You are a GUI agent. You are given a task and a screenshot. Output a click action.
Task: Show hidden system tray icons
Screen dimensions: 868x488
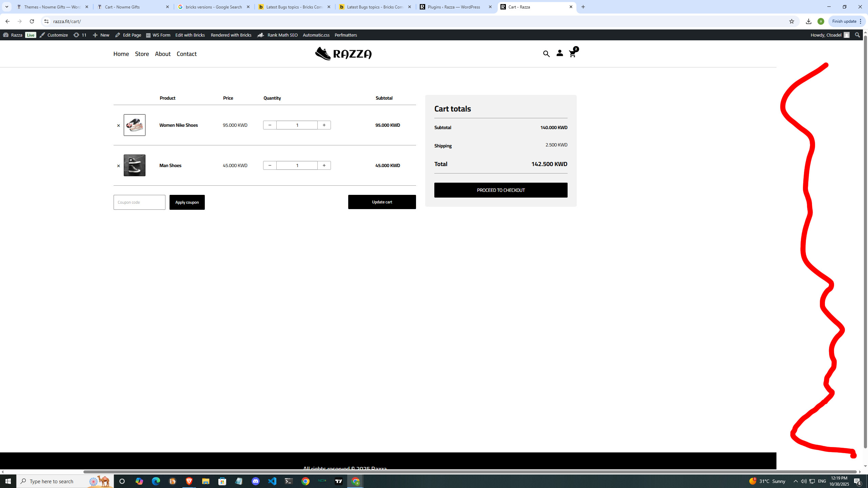[796, 481]
